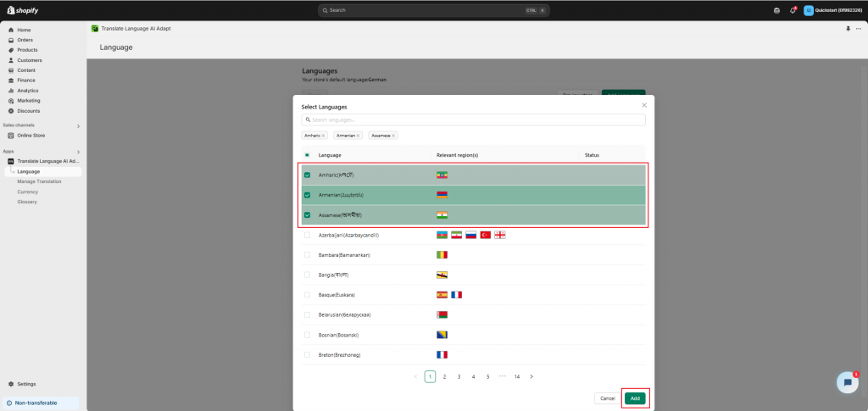Toggle the select-all checkbox in table header
This screenshot has height=411, width=868.
click(307, 155)
